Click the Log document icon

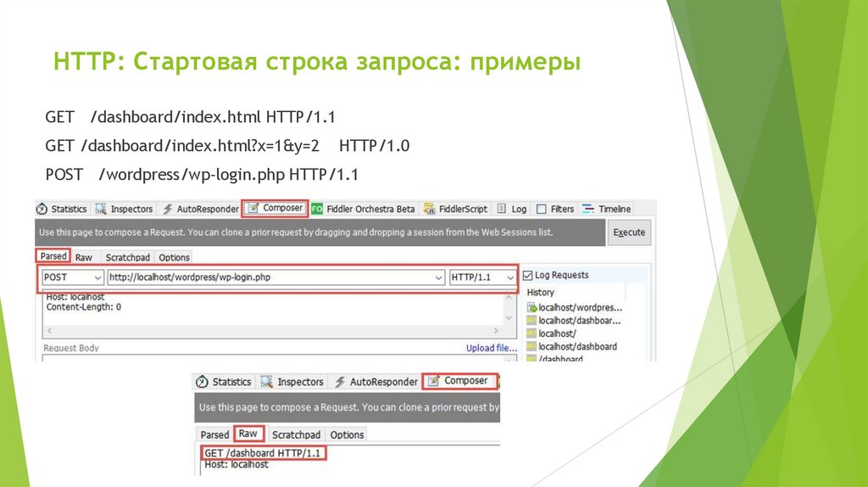502,209
